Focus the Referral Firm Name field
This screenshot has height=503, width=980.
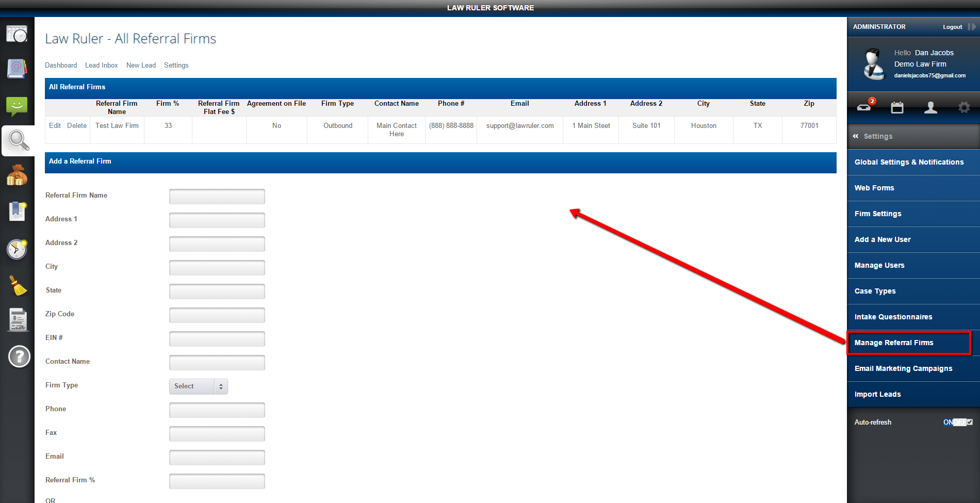click(x=217, y=197)
